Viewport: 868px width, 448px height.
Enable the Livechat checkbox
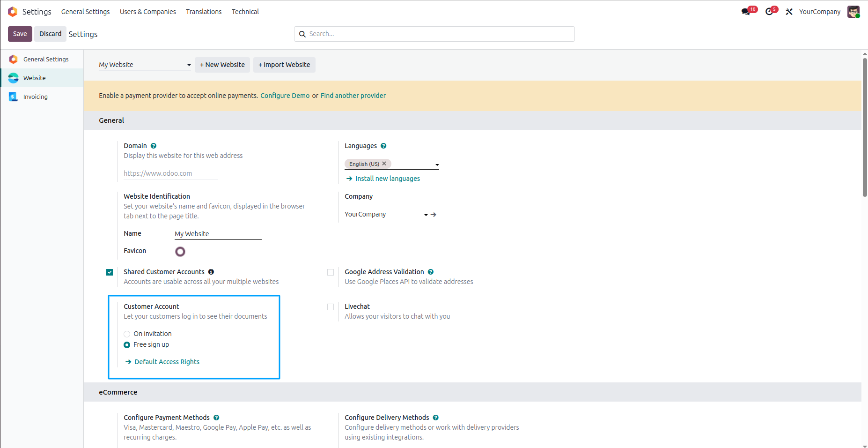tap(331, 307)
